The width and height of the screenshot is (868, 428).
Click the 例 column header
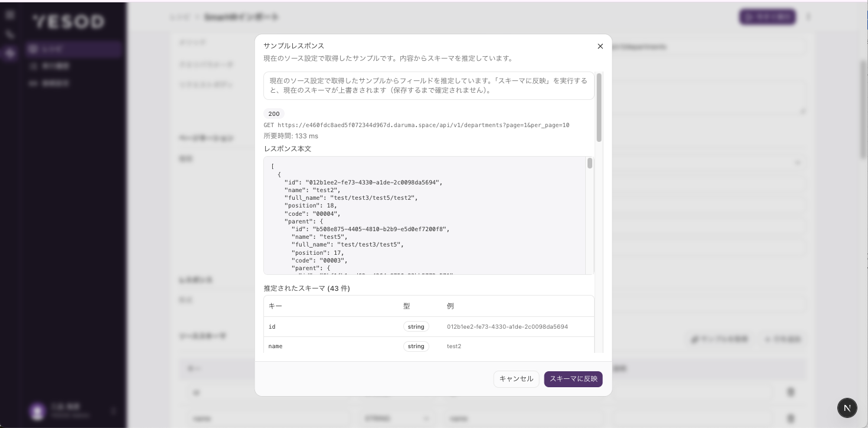[x=451, y=306]
